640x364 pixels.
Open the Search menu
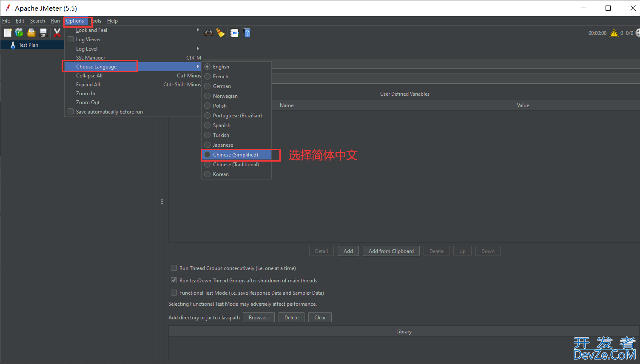[37, 21]
